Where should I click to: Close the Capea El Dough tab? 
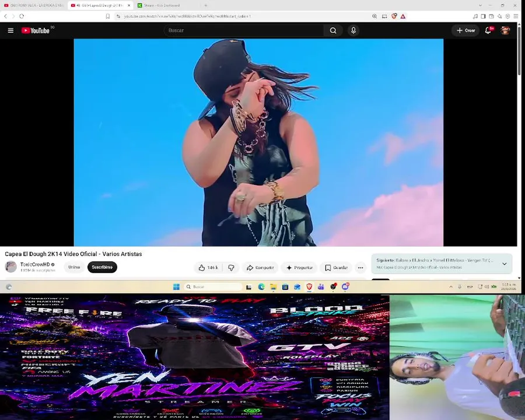129,5
